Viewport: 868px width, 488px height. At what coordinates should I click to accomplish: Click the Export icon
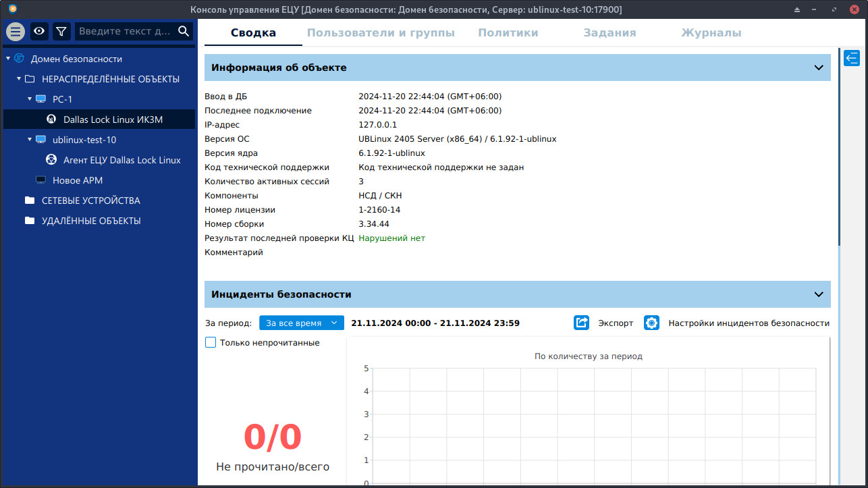click(582, 323)
